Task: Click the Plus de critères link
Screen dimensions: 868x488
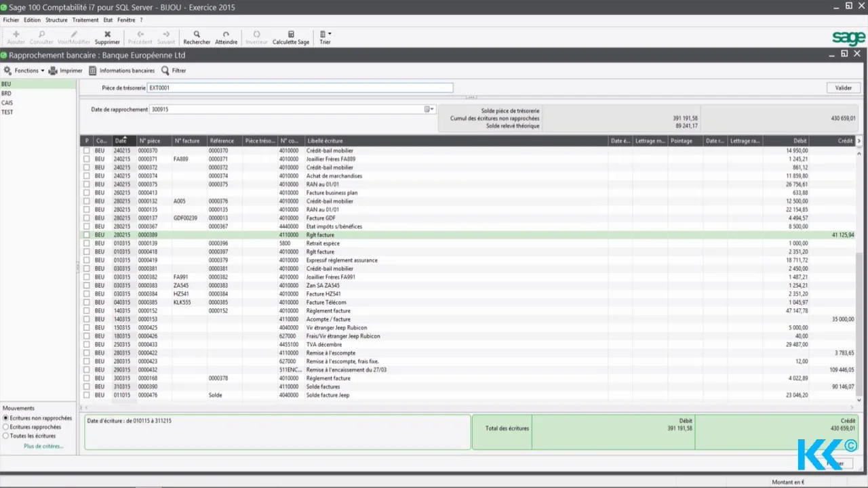Action: 43,446
